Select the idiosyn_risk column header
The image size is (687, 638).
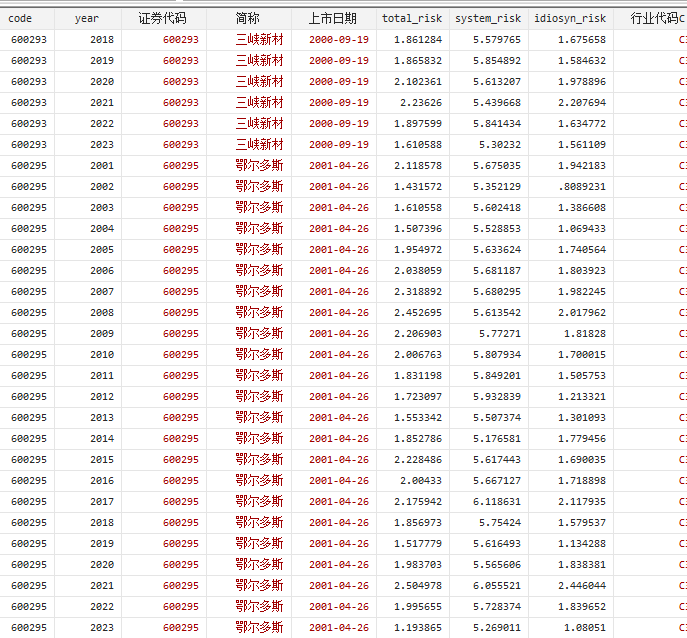point(570,18)
